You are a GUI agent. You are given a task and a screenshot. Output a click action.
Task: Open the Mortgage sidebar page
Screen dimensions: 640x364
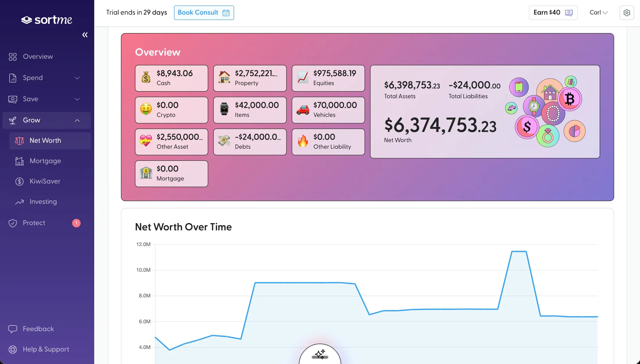(50, 161)
